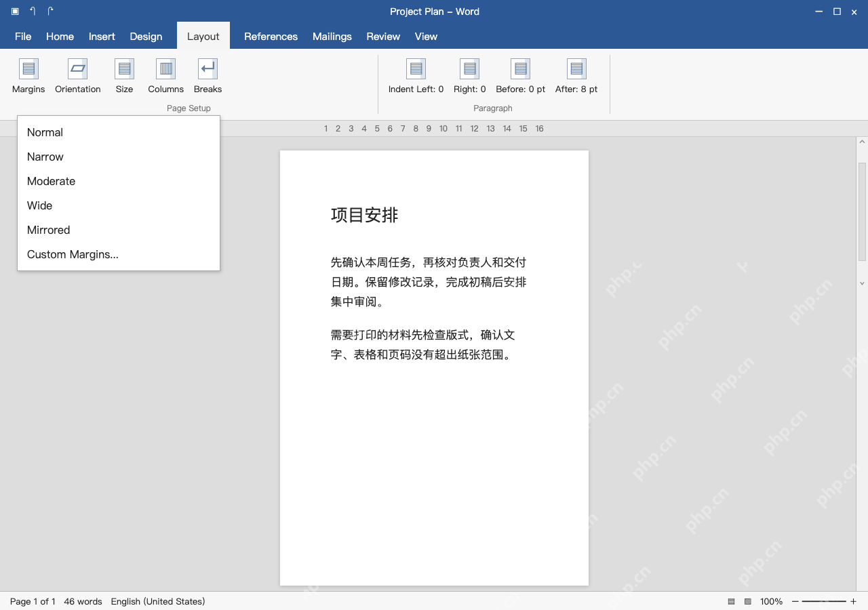The height and width of the screenshot is (610, 868).
Task: Switch to web layout view in status bar
Action: pos(748,602)
